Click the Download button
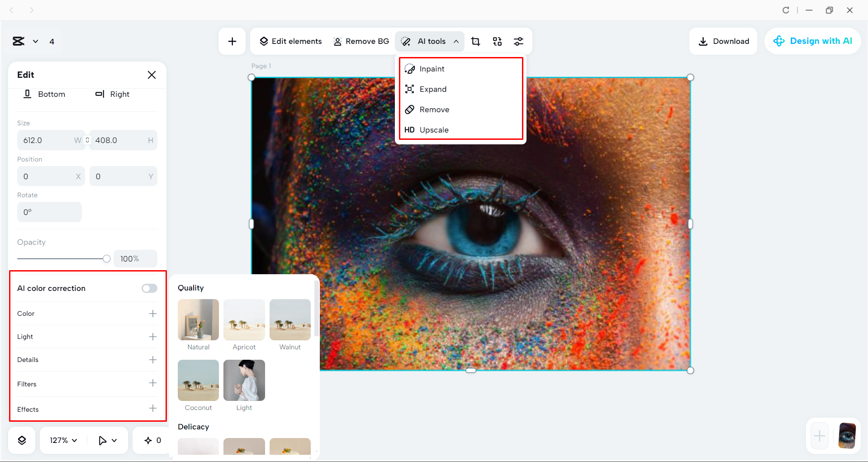Viewport: 868px width, 462px height. click(723, 41)
